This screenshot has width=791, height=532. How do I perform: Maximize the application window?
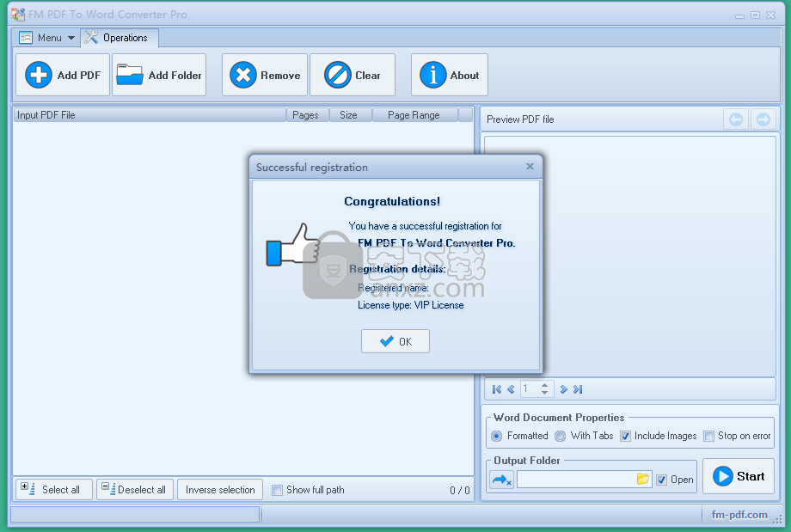point(755,15)
